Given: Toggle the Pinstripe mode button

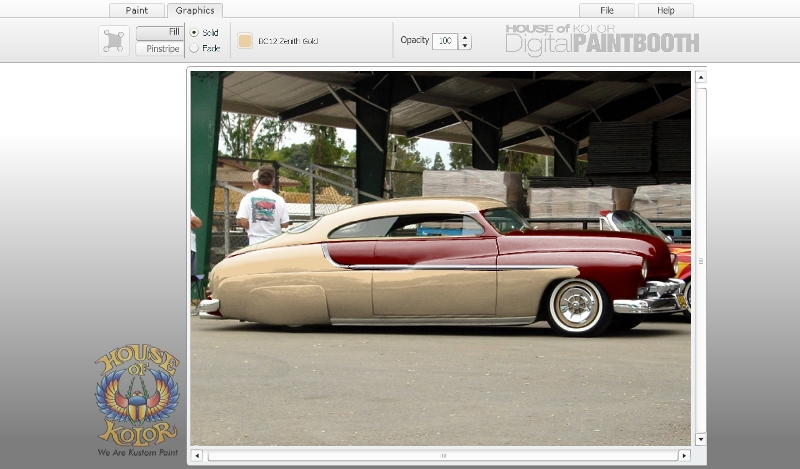Looking at the screenshot, I should 159,48.
